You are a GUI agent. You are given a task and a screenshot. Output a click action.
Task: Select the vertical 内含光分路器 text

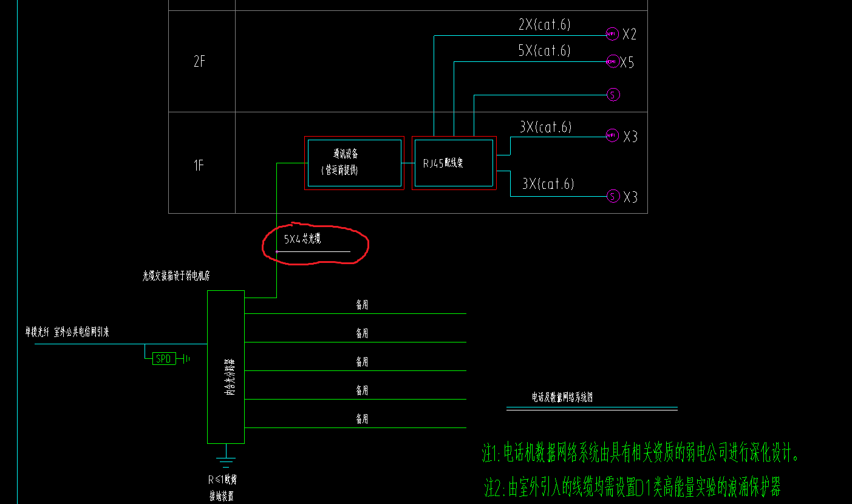tap(230, 376)
